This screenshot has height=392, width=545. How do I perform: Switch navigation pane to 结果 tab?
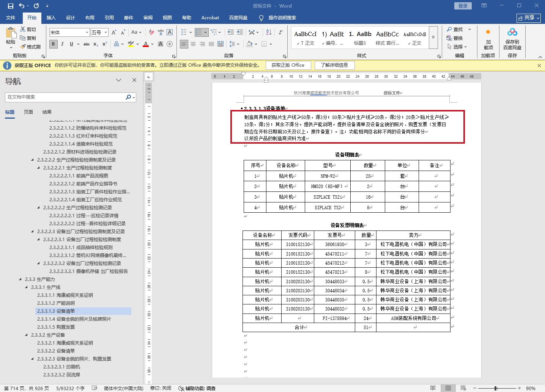[x=47, y=112]
